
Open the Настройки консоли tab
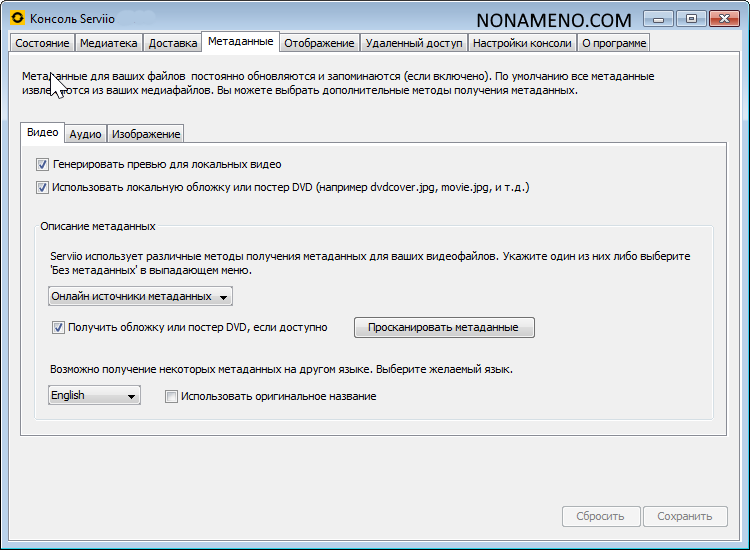(x=522, y=43)
